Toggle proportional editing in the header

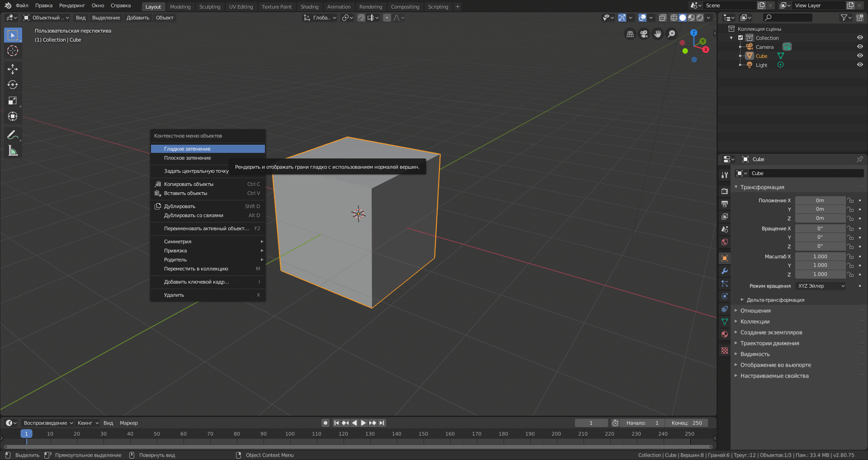tap(387, 18)
